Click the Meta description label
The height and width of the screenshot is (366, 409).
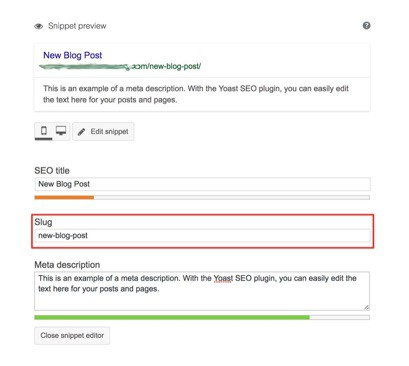(x=67, y=265)
